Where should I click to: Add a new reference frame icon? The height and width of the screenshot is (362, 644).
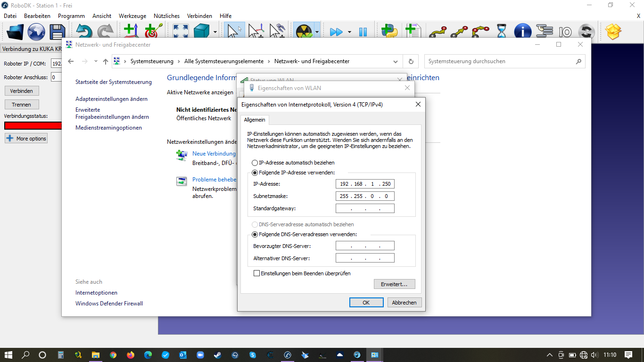(131, 32)
